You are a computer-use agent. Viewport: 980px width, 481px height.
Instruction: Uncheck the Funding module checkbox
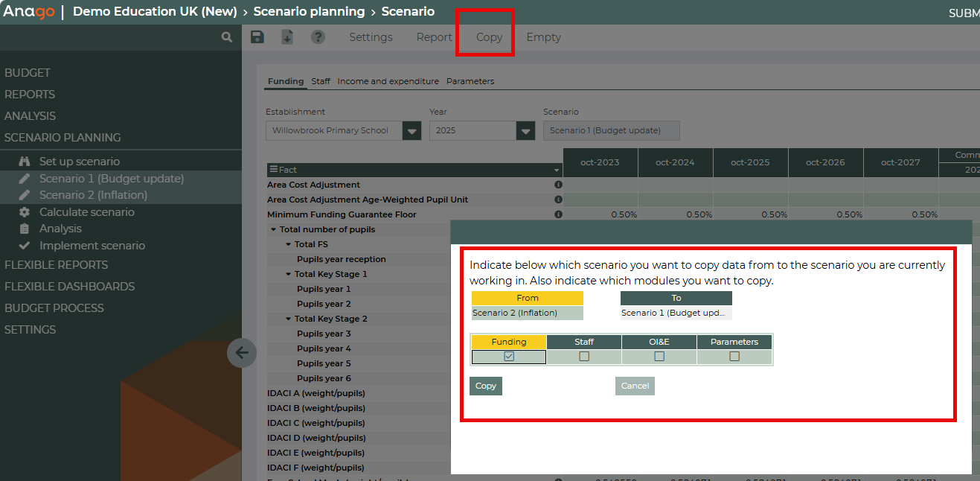(509, 357)
